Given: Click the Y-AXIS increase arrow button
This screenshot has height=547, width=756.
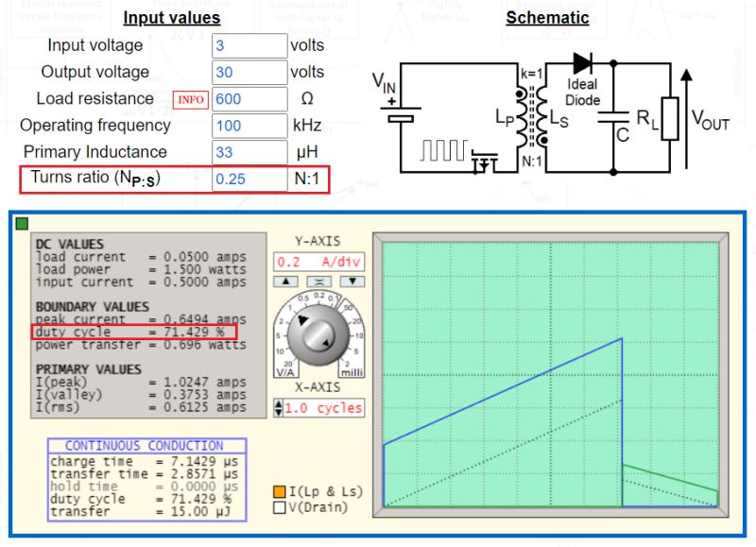Looking at the screenshot, I should pos(284,281).
